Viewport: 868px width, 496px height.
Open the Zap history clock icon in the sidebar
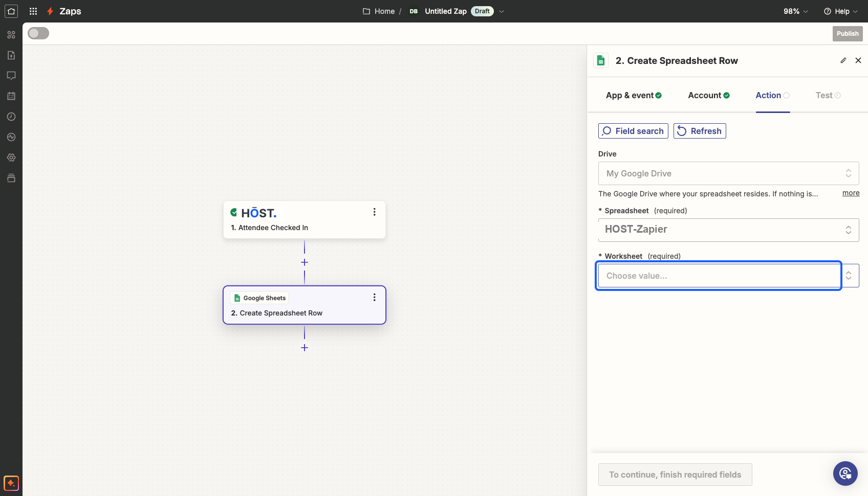point(11,117)
